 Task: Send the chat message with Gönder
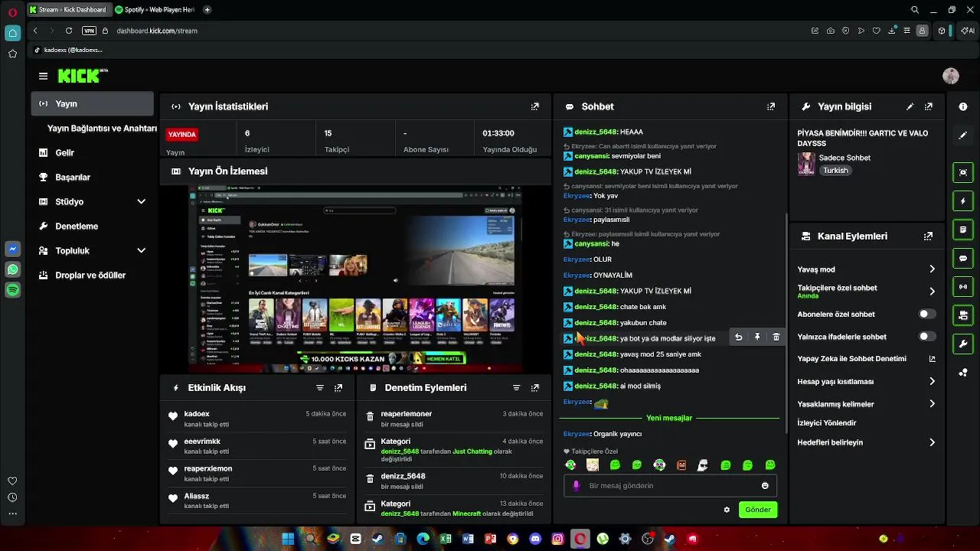(x=758, y=510)
